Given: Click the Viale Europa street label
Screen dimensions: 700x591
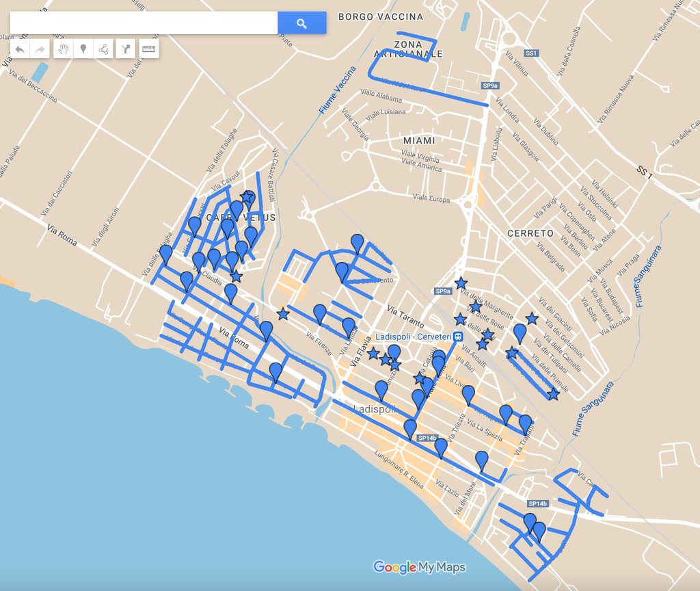Looking at the screenshot, I should click(x=431, y=198).
